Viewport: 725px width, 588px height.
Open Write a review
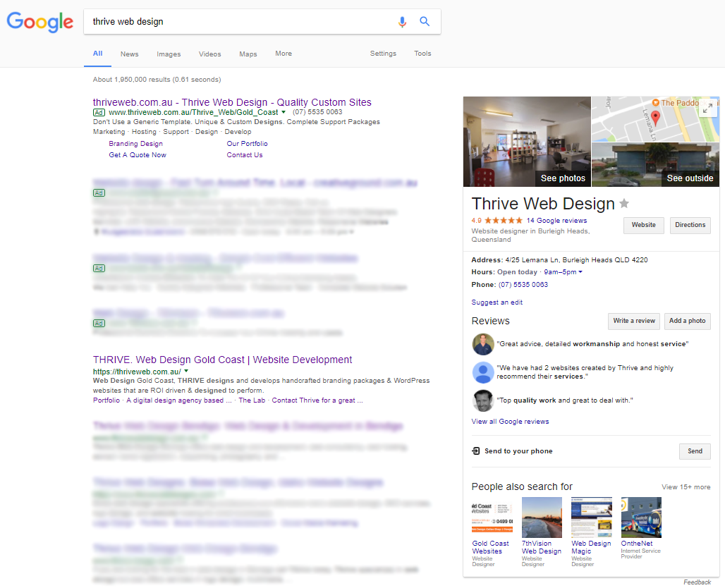tap(633, 321)
